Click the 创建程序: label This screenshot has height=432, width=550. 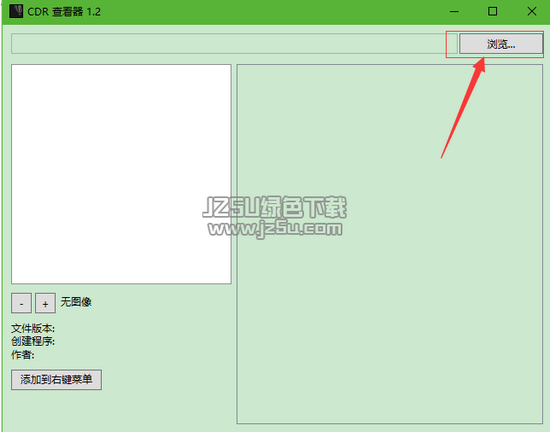click(x=33, y=341)
